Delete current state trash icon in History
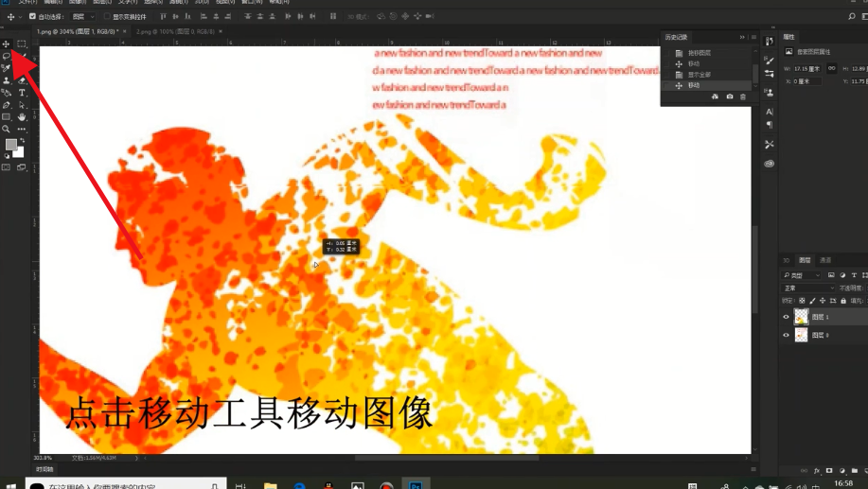The height and width of the screenshot is (489, 868). click(743, 96)
